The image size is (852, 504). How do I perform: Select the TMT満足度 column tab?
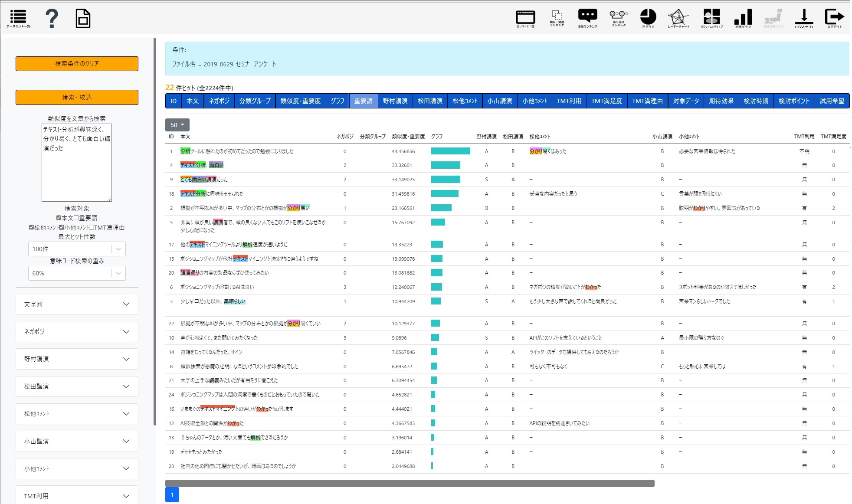(x=606, y=101)
